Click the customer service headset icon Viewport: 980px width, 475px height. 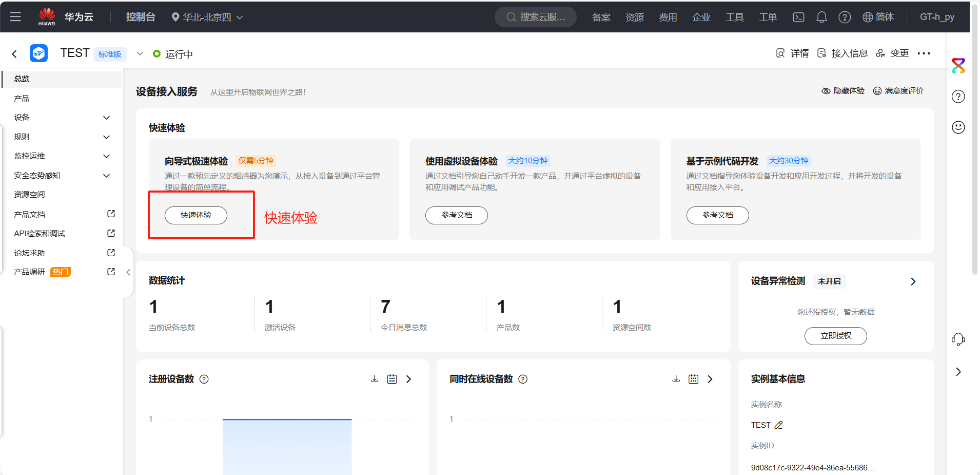point(958,339)
